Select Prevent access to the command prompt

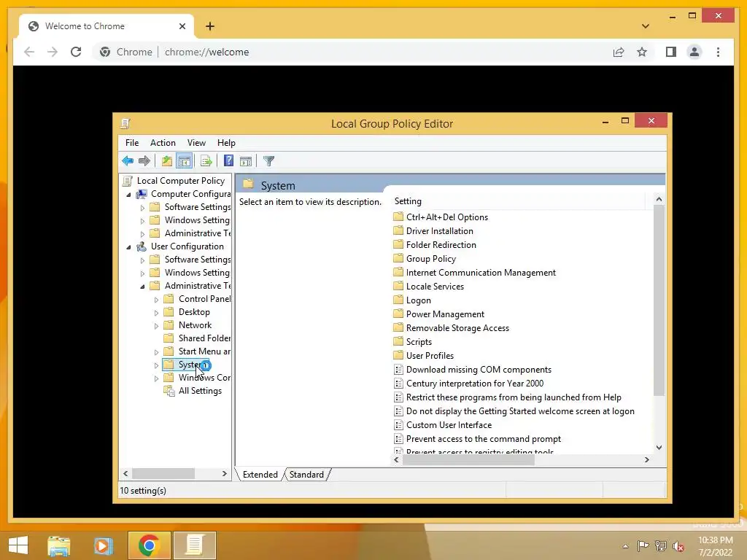pyautogui.click(x=483, y=439)
